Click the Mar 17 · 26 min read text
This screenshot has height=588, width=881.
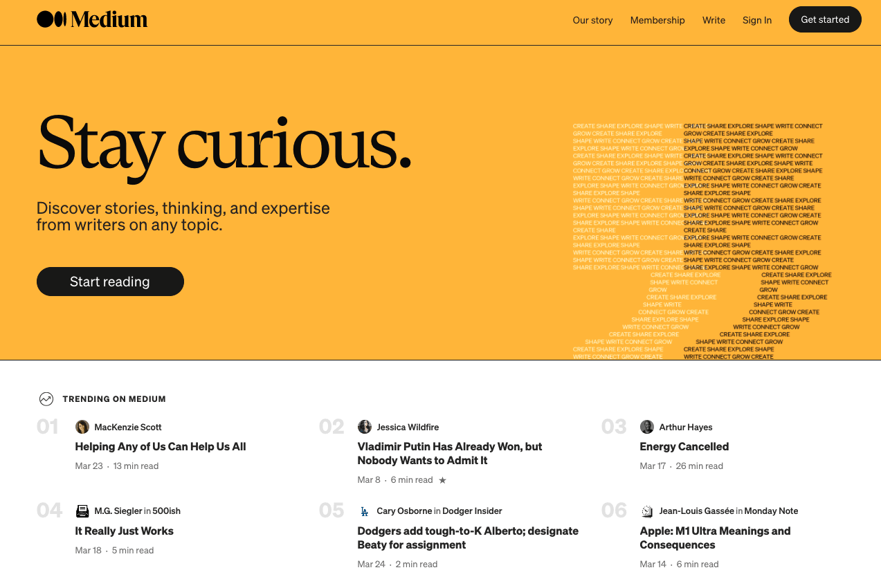pyautogui.click(x=682, y=466)
